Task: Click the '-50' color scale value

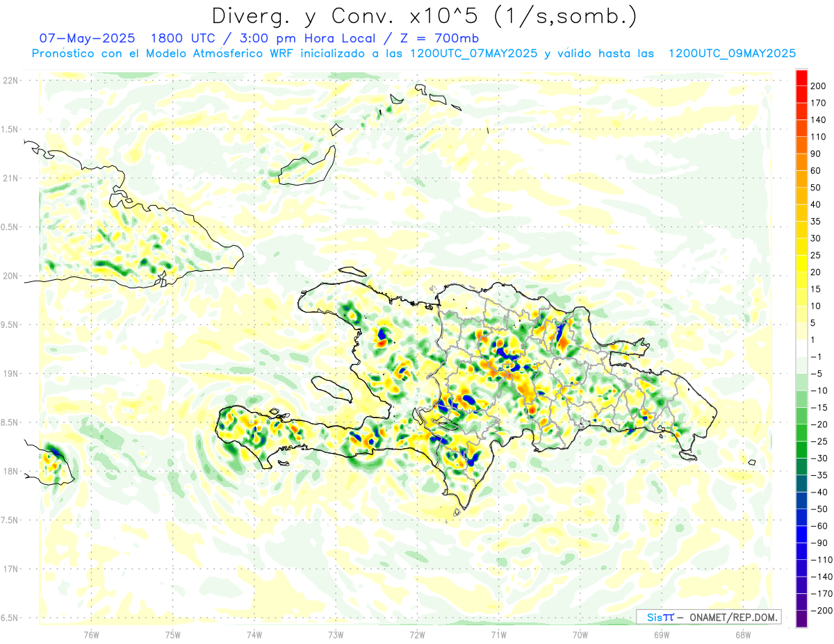Action: [x=819, y=509]
